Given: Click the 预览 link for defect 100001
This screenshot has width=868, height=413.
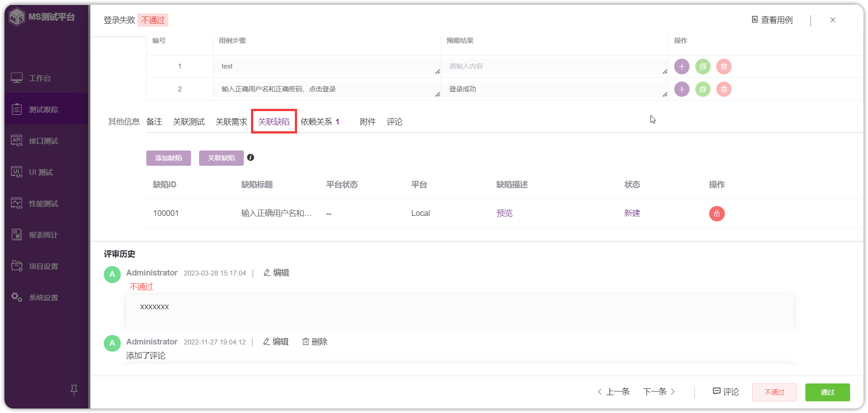Looking at the screenshot, I should [505, 213].
